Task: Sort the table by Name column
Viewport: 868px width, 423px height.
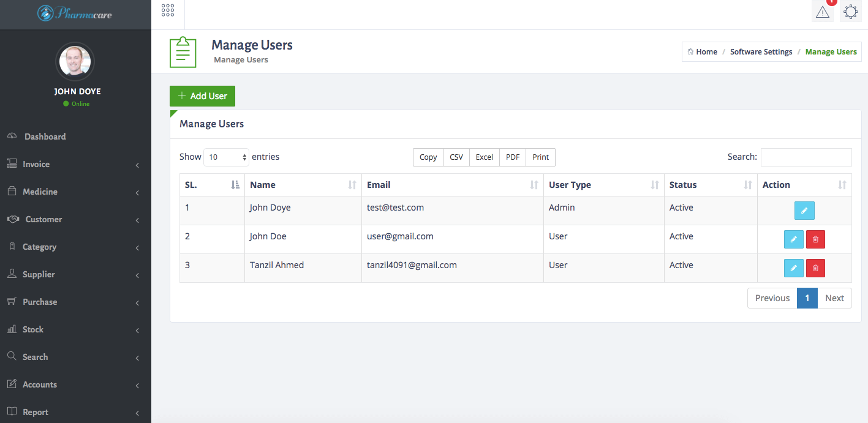Action: point(263,184)
